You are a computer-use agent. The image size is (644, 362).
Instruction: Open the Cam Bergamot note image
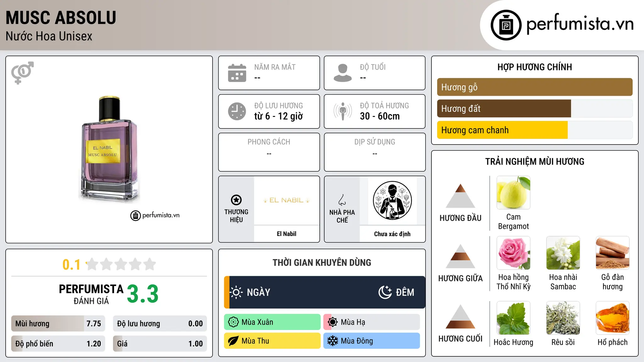point(514,193)
